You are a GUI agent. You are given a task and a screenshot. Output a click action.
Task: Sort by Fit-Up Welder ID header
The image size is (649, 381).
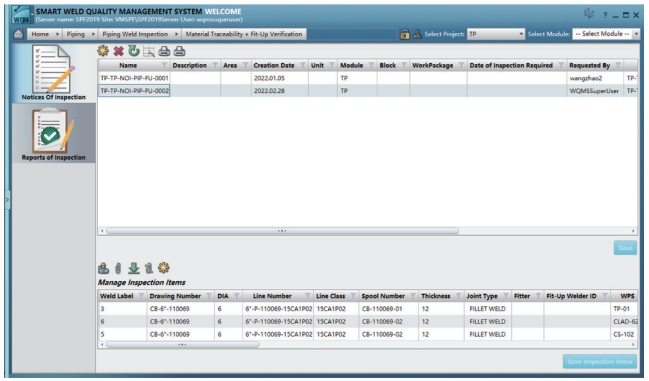tap(571, 296)
